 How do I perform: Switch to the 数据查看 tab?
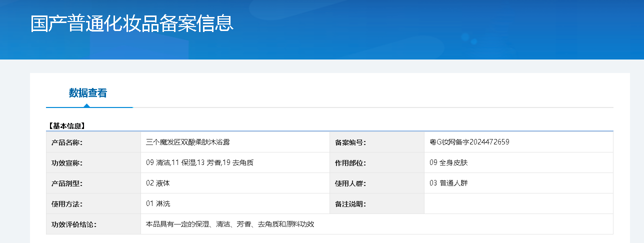click(88, 93)
